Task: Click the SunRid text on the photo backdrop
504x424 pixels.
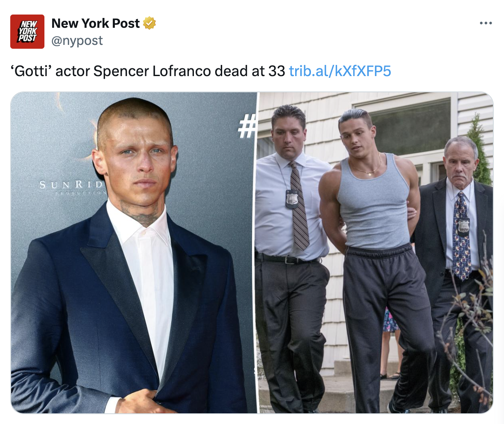Action: pyautogui.click(x=71, y=185)
